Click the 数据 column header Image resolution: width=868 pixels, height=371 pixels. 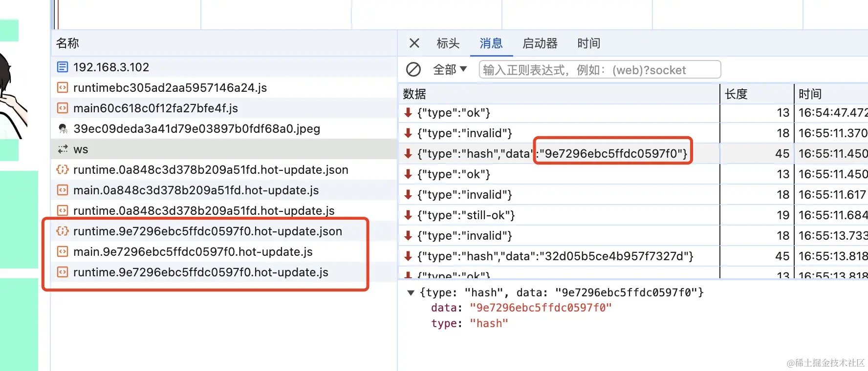559,94
